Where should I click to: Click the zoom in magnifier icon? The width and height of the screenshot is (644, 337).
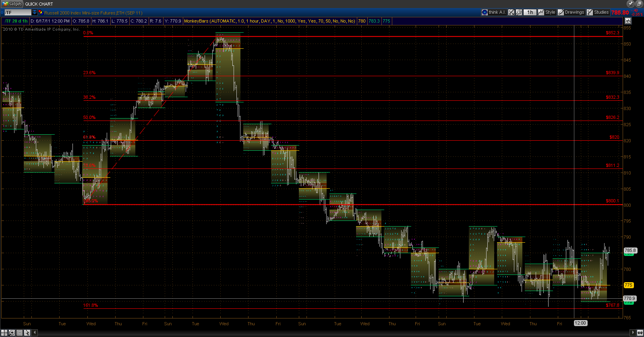(12, 333)
